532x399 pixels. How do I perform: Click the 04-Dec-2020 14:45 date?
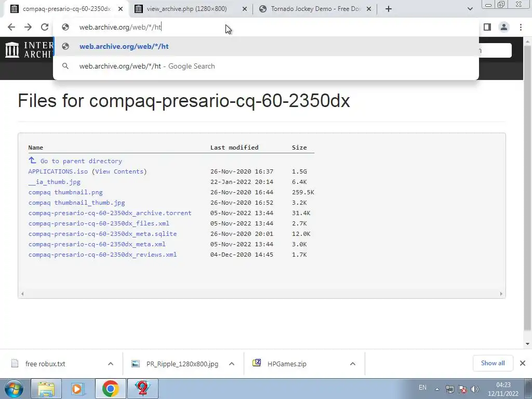coord(242,255)
